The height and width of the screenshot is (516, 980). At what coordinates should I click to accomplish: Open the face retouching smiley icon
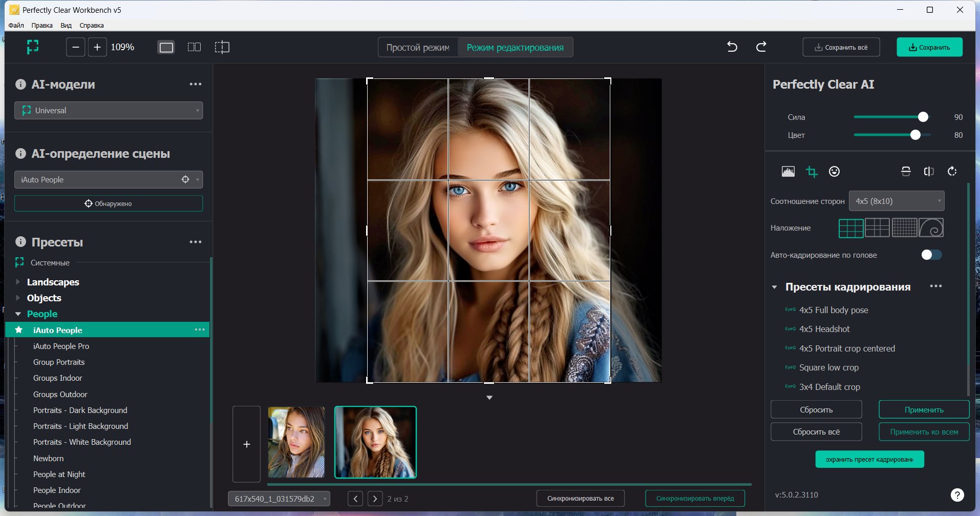tap(834, 172)
